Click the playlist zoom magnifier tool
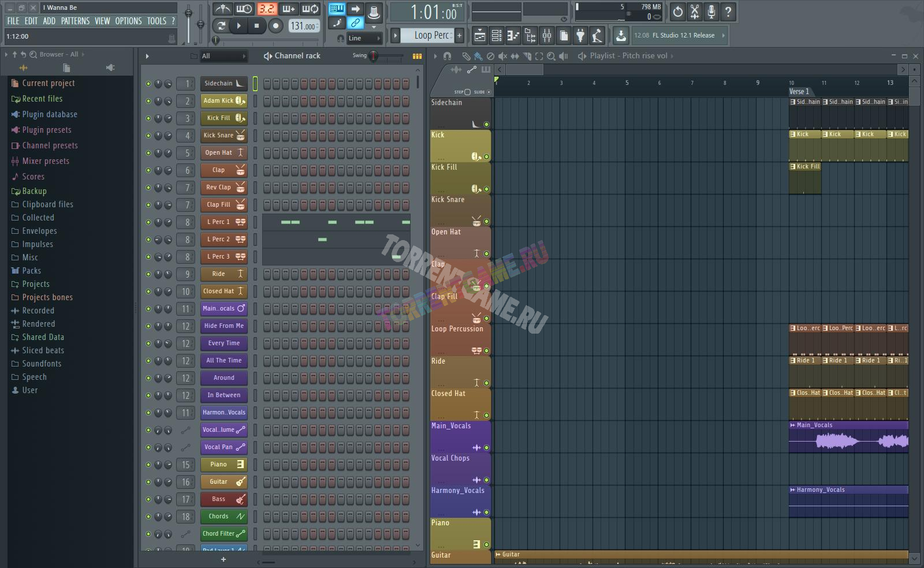This screenshot has height=568, width=924. (x=551, y=56)
